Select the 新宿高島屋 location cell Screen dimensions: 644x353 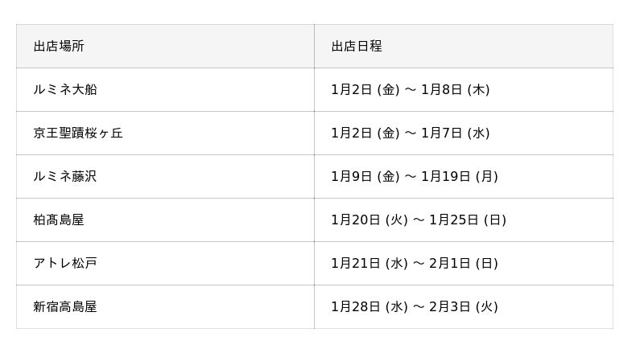(65, 306)
